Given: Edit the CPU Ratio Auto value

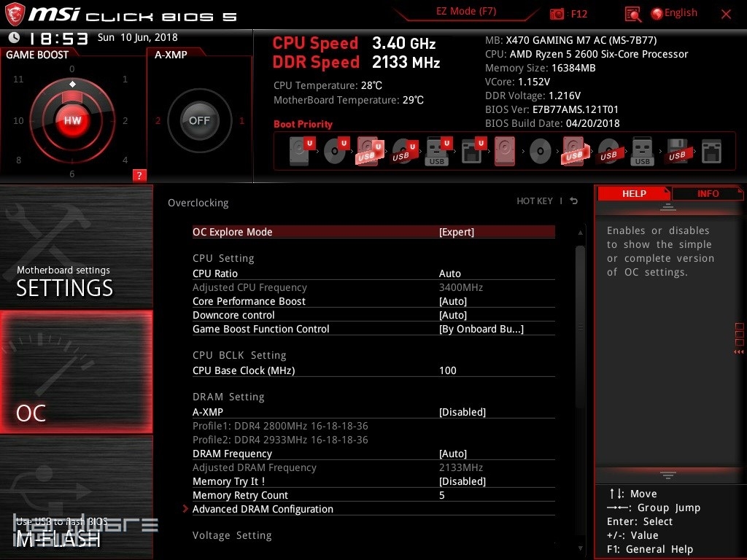Looking at the screenshot, I should click(449, 273).
